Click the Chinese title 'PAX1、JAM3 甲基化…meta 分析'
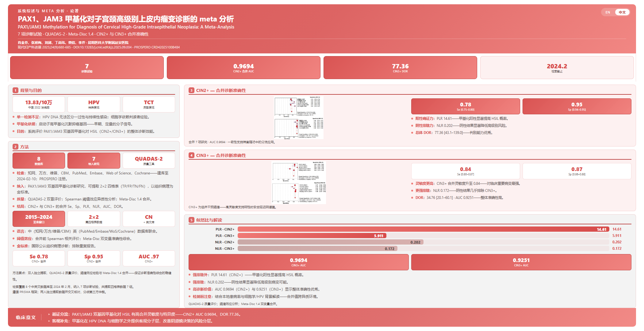Viewport: 644px width, 331px height. click(x=126, y=19)
